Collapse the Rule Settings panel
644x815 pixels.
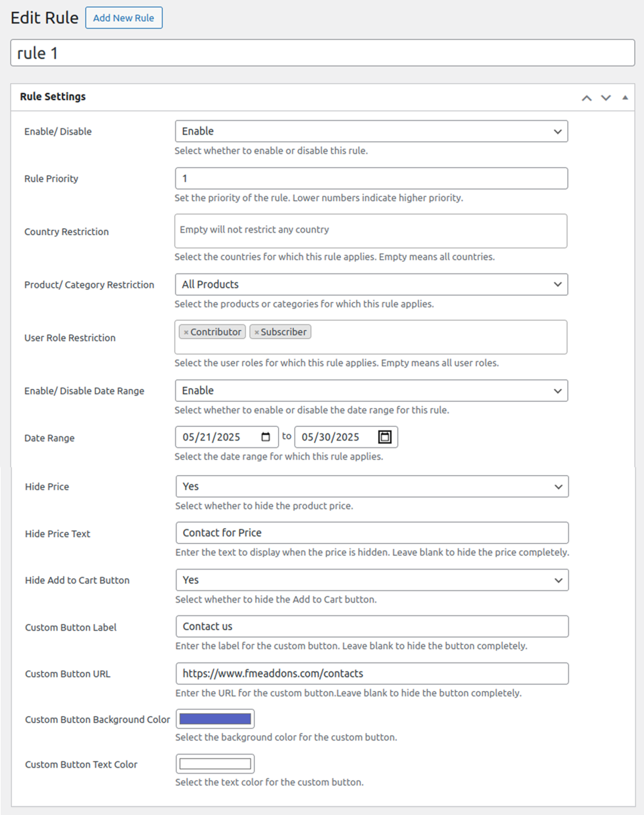(x=625, y=97)
